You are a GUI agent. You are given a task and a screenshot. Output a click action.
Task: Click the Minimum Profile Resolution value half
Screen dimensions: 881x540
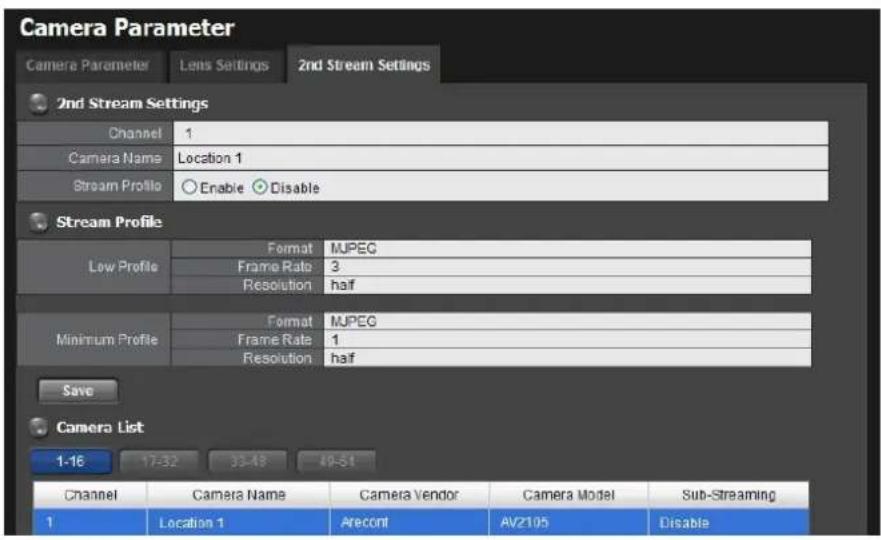coord(567,358)
